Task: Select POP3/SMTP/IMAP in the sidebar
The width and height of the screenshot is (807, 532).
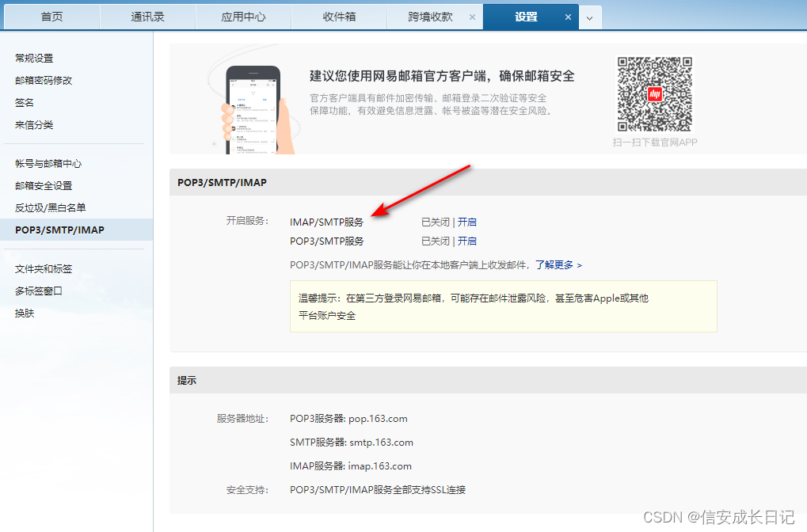Action: click(x=76, y=230)
